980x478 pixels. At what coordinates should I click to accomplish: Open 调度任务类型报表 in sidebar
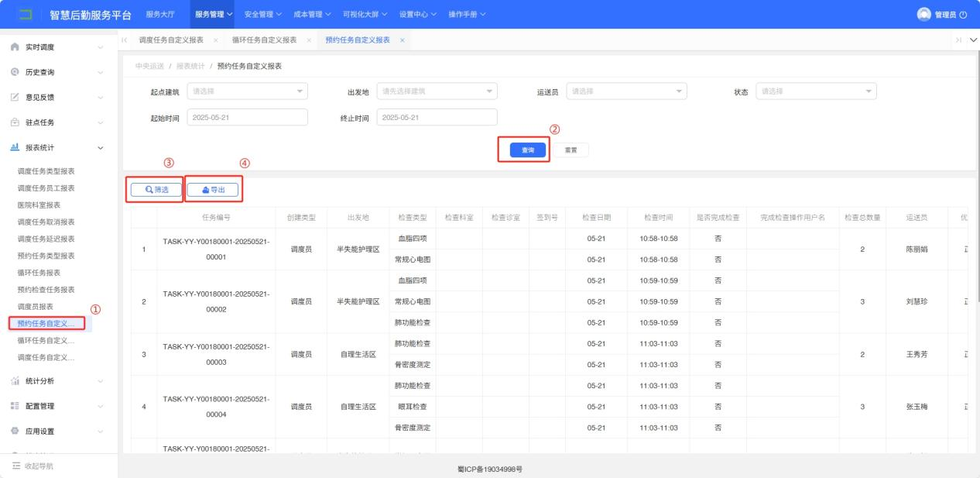(46, 171)
